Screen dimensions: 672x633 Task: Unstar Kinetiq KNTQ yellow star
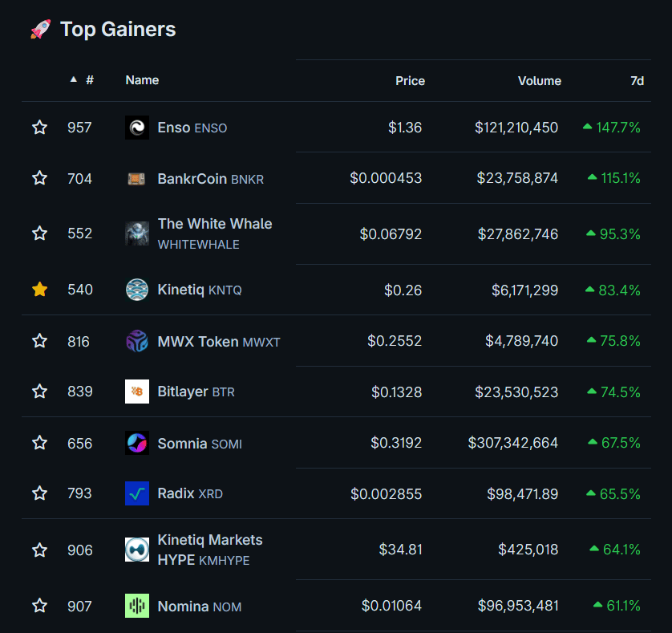(x=40, y=290)
